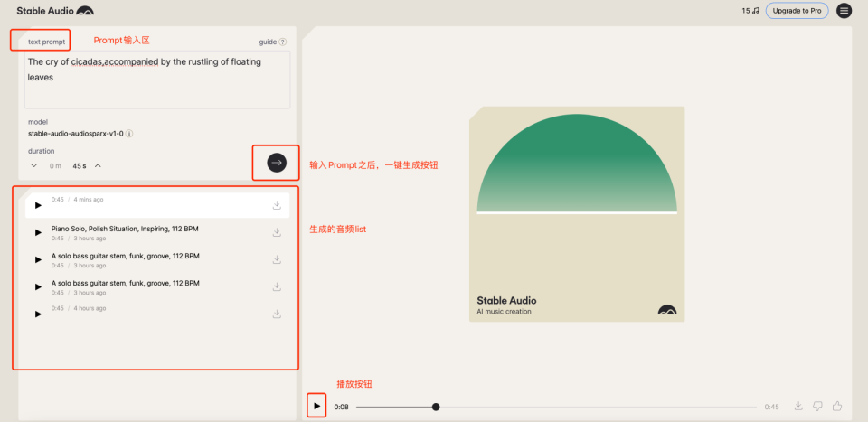Click the generate arrow button

277,163
